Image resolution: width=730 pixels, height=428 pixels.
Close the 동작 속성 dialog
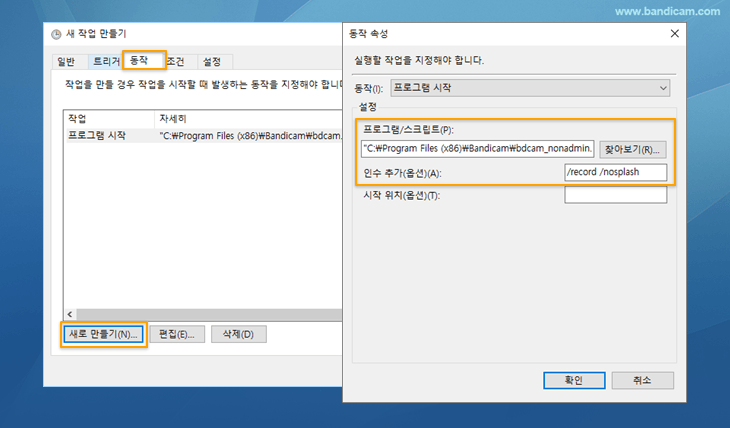click(x=675, y=34)
